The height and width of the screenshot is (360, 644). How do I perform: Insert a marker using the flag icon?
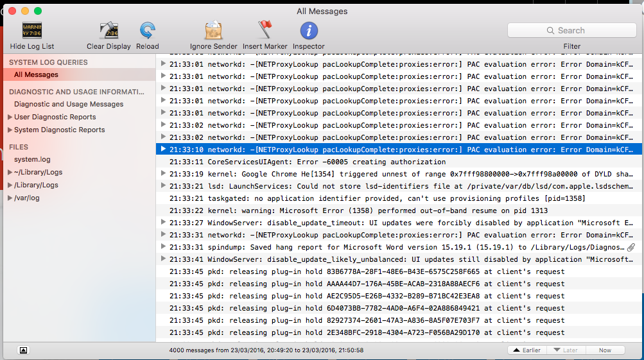tap(265, 31)
